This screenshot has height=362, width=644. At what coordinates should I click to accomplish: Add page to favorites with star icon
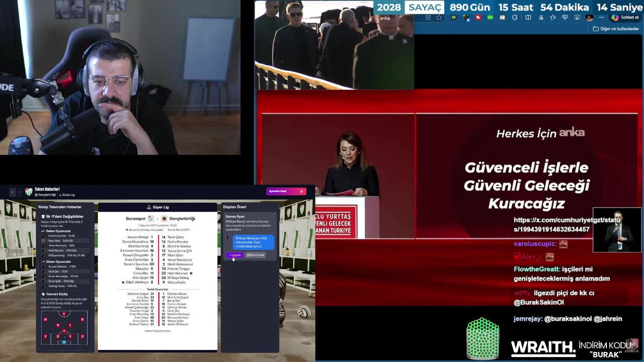pyautogui.click(x=439, y=18)
